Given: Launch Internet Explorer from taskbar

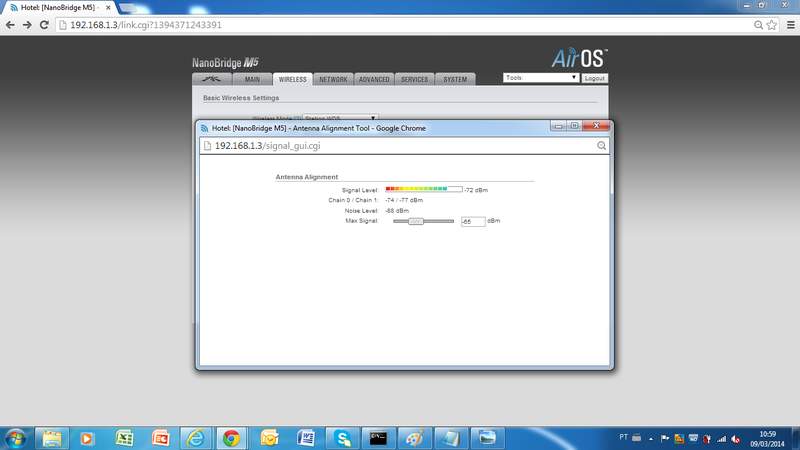Looking at the screenshot, I should tap(195, 438).
